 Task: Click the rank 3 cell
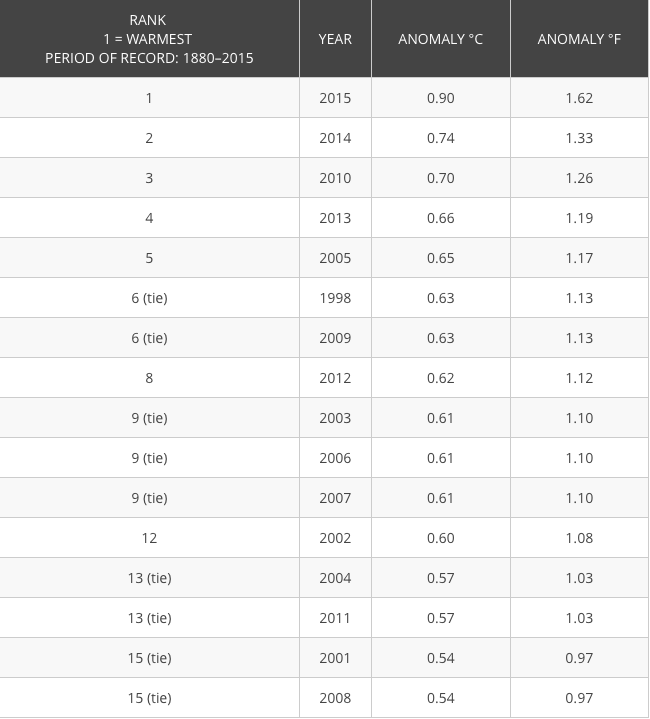point(149,178)
